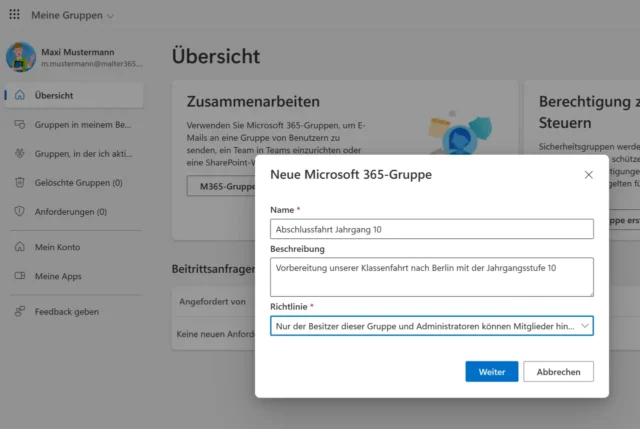640x429 pixels.
Task: Click the Mein Konto icon
Action: click(19, 247)
